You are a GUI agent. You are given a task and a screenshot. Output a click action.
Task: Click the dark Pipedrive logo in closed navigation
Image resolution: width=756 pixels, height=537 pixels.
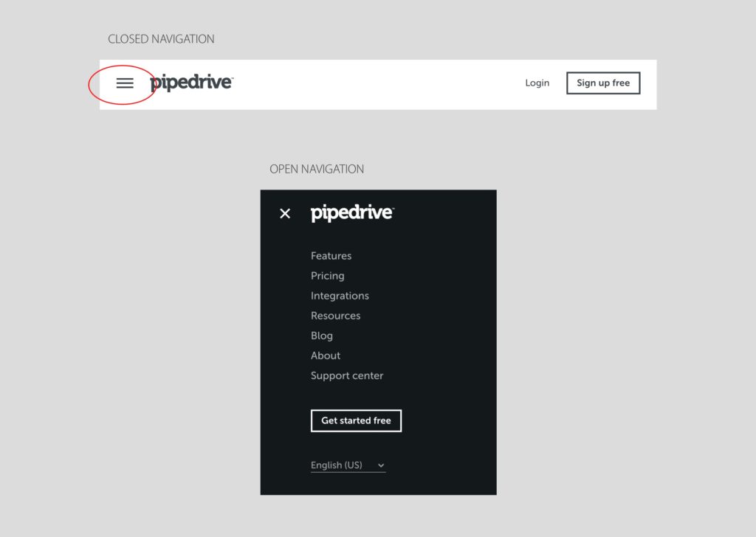(191, 83)
